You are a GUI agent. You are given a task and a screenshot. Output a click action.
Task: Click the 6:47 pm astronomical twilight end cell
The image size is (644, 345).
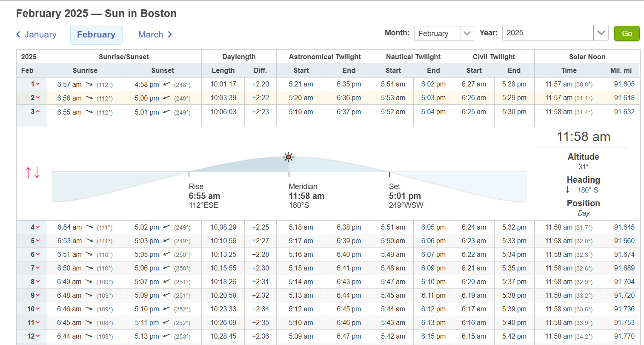[x=349, y=336]
